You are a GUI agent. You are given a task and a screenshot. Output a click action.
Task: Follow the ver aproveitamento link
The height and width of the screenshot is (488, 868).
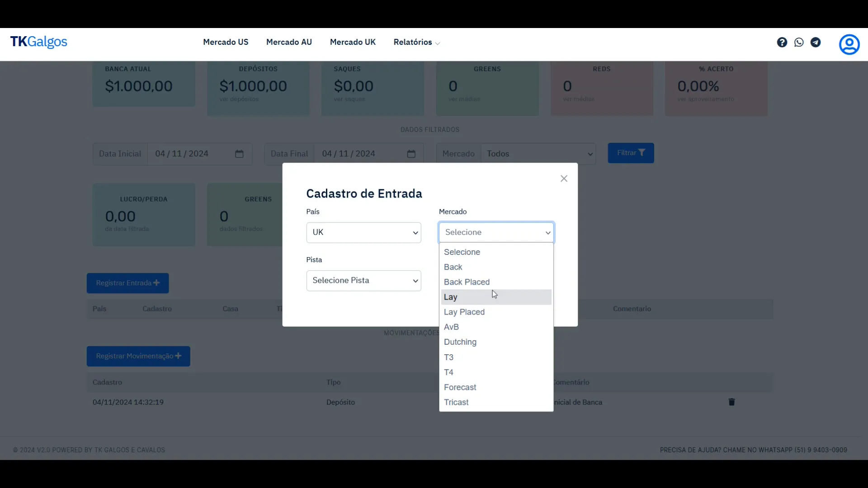tap(705, 99)
